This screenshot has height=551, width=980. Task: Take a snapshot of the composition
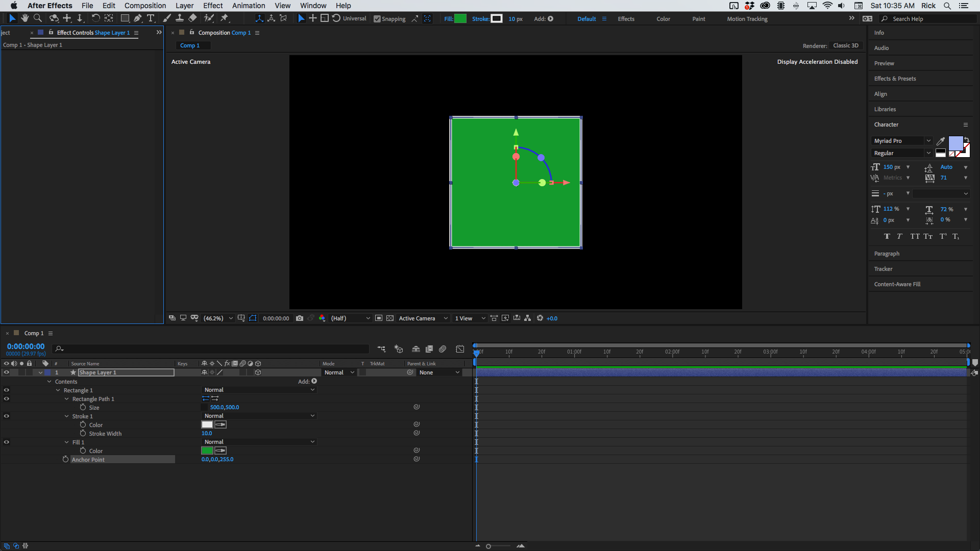[x=300, y=318]
